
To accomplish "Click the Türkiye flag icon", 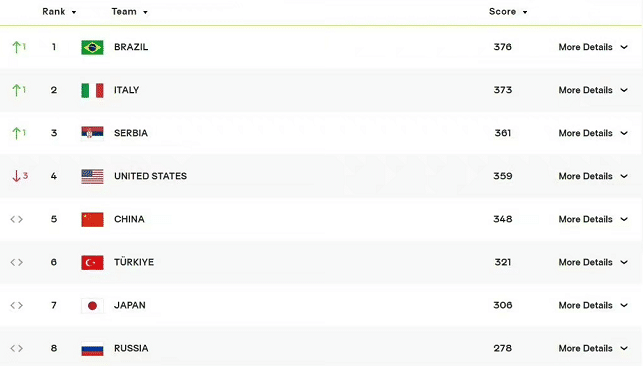I will coord(92,263).
